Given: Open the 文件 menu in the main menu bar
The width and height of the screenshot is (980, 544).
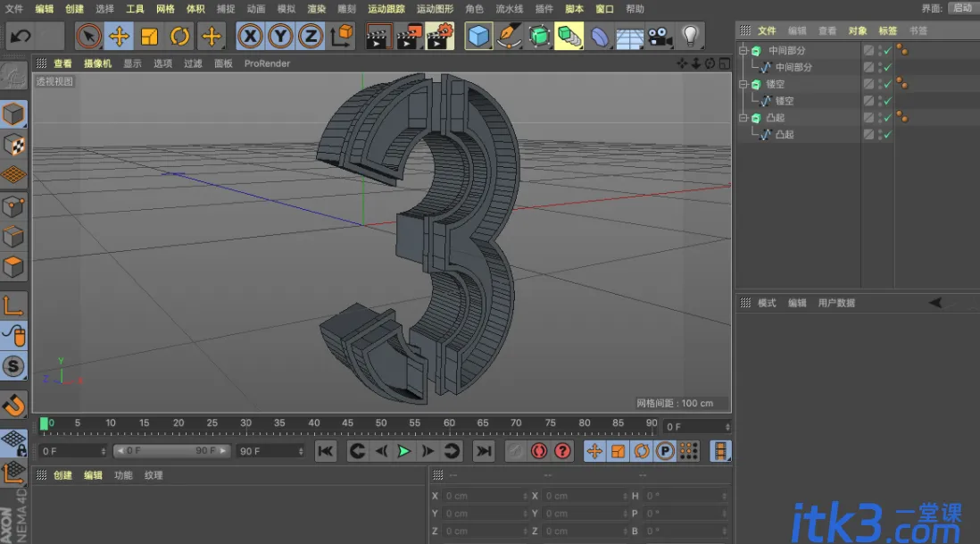Looking at the screenshot, I should coord(13,9).
